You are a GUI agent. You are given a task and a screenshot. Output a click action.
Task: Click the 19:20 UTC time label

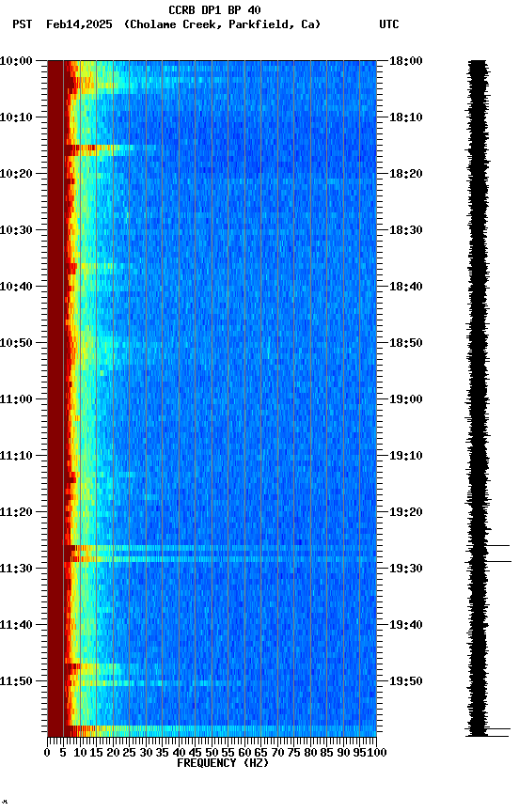[x=406, y=513]
